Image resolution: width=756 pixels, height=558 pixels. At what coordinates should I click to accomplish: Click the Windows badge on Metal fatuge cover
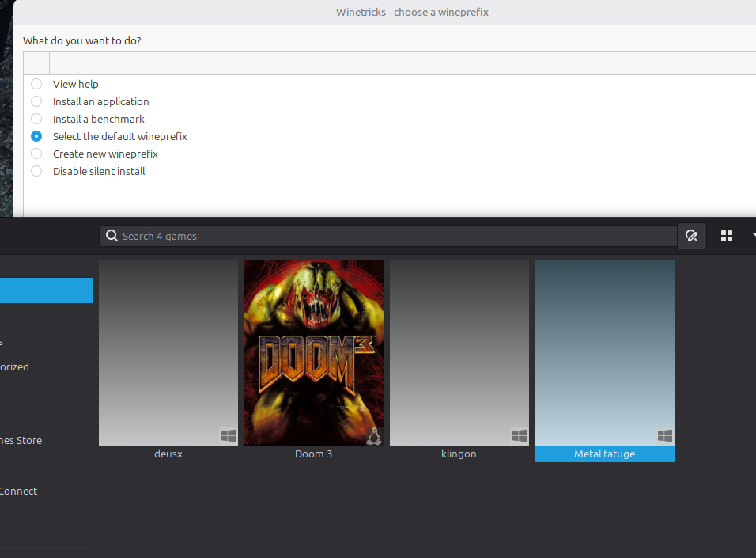(664, 435)
